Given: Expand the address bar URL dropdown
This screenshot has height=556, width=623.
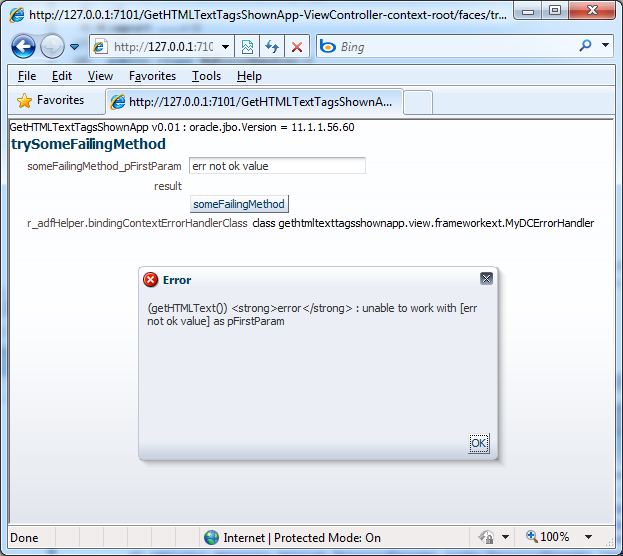Looking at the screenshot, I should [x=225, y=47].
